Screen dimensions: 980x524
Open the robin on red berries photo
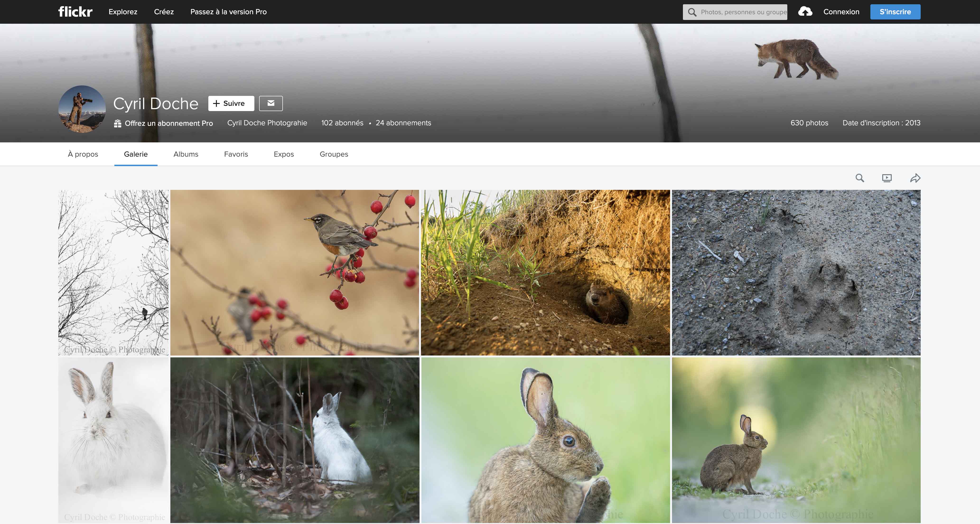point(294,272)
